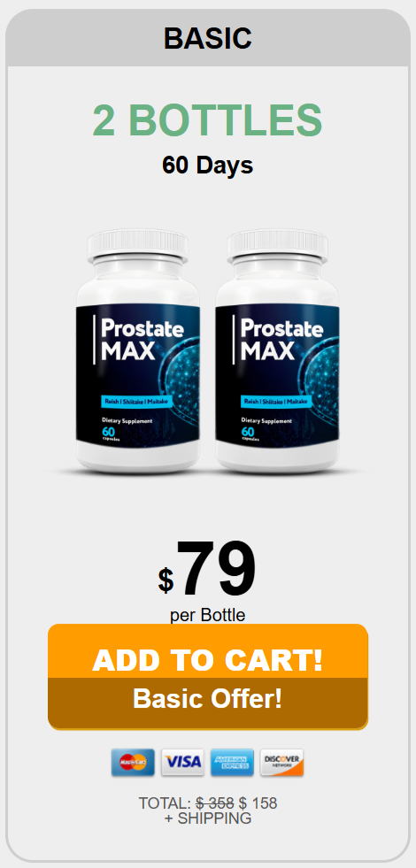416x868 pixels.
Task: Click the dollar sign beside 79
Action: 166,580
